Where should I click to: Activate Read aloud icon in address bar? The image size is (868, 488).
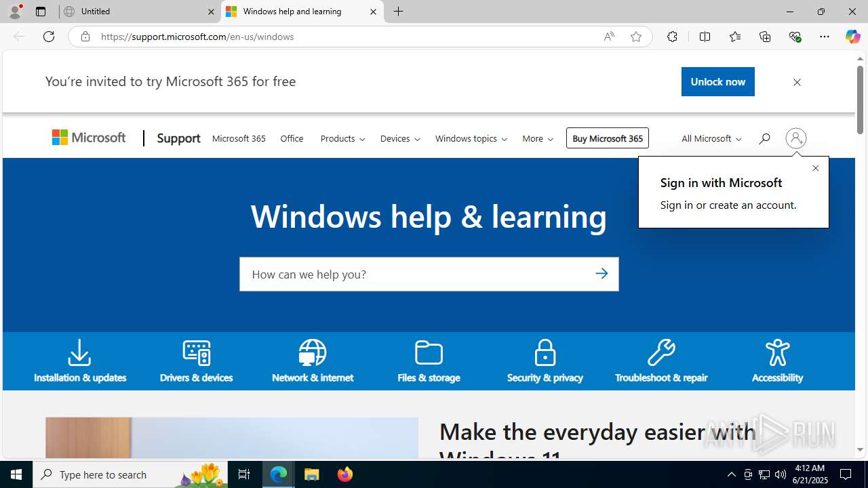(609, 37)
